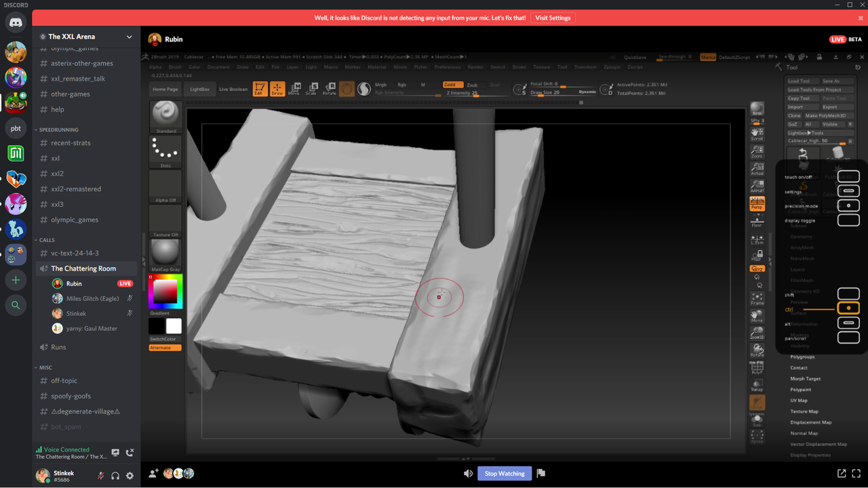Choose the Move gizmo icon
The width and height of the screenshot is (868, 488).
294,89
